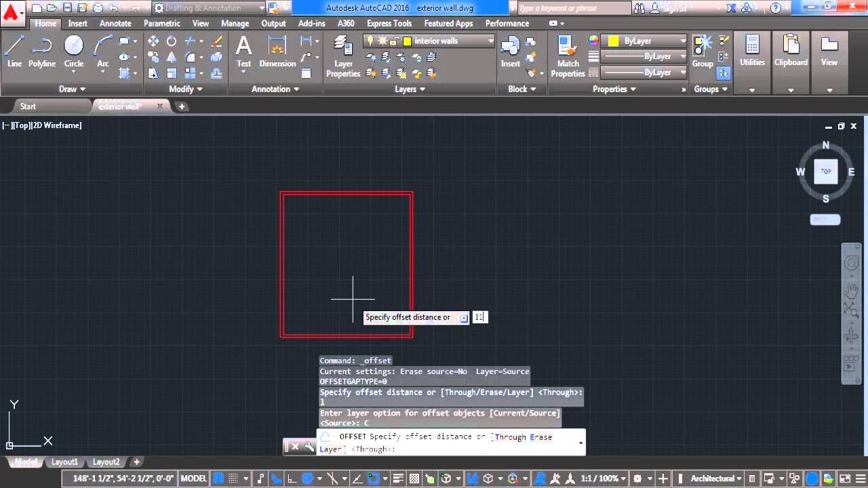Click the Insert block button
The height and width of the screenshot is (488, 868).
510,52
